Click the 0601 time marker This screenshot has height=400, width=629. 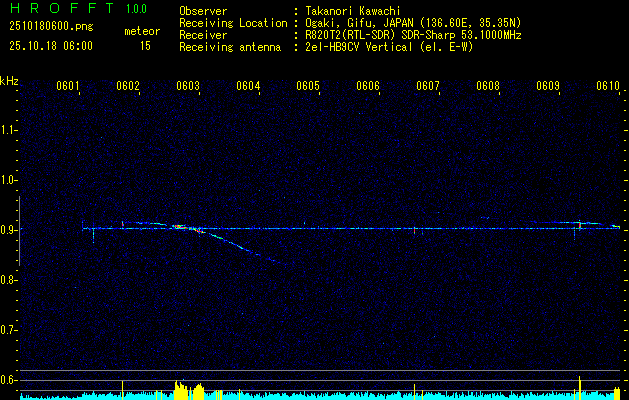pos(68,86)
